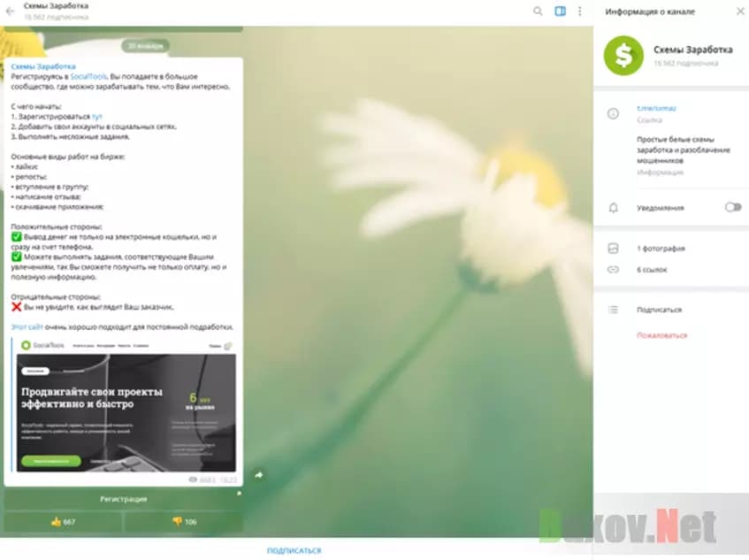Click the green dollar channel avatar
Viewport: 749px width, 560px height.
[x=623, y=55]
